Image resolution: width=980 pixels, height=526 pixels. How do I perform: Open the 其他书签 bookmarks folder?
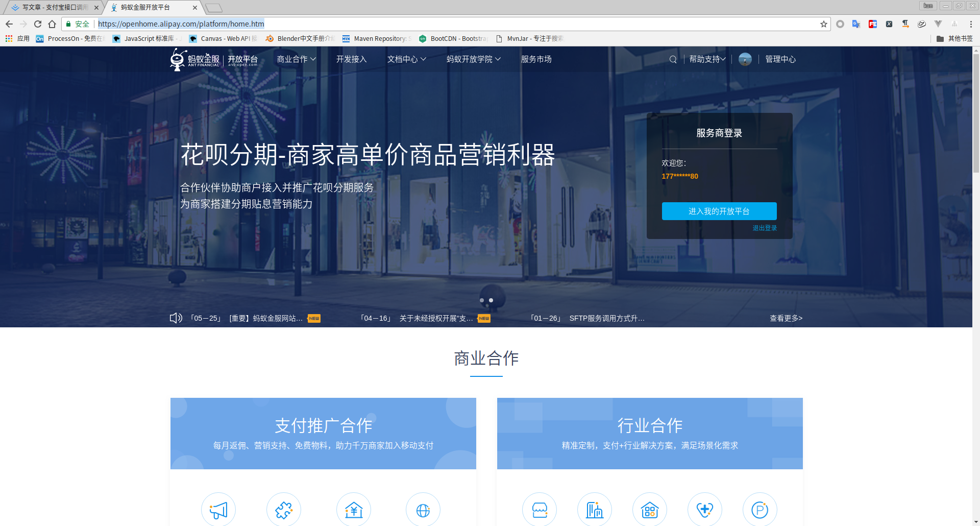pos(954,38)
